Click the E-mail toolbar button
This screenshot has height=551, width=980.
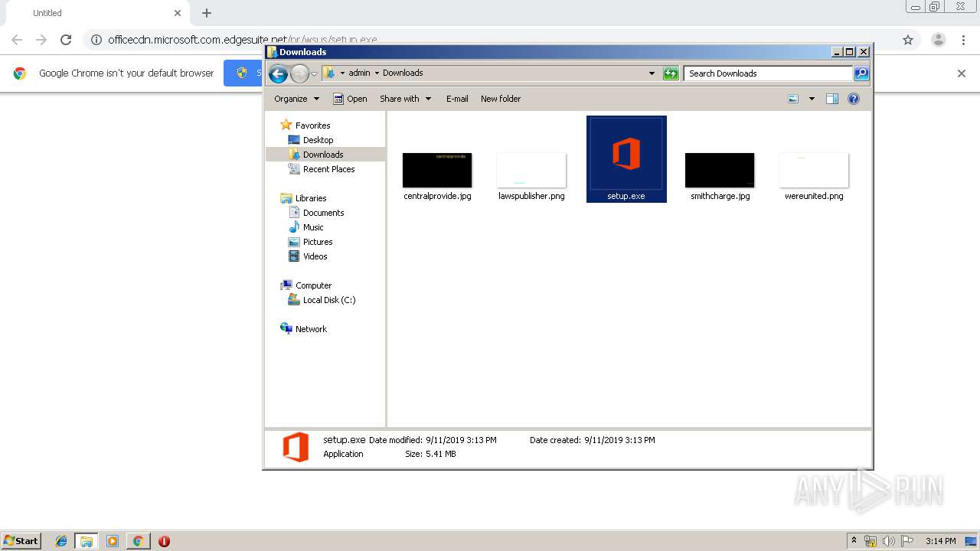(x=457, y=99)
